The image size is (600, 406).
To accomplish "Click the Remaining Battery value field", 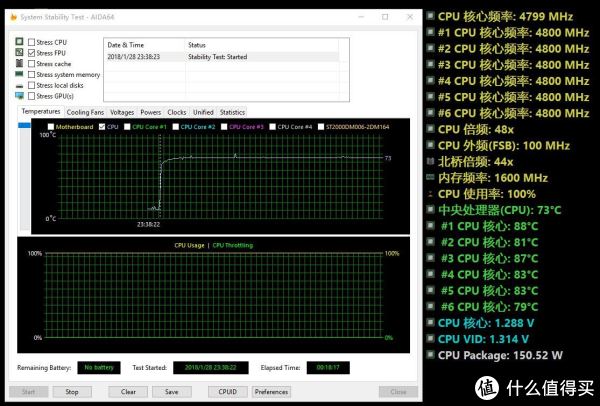I will point(99,368).
